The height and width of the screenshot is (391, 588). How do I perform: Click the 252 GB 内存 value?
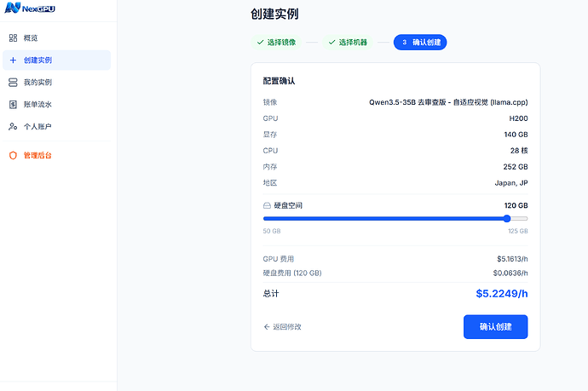pos(516,167)
